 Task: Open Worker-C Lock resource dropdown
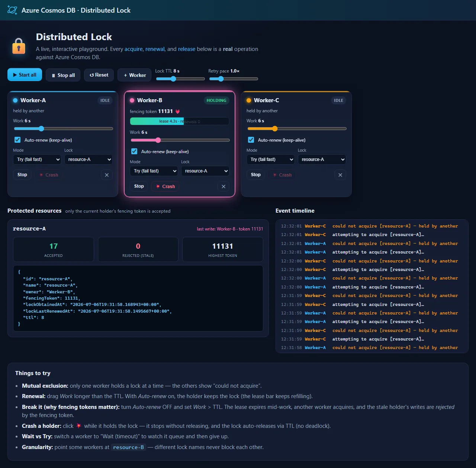(322, 159)
